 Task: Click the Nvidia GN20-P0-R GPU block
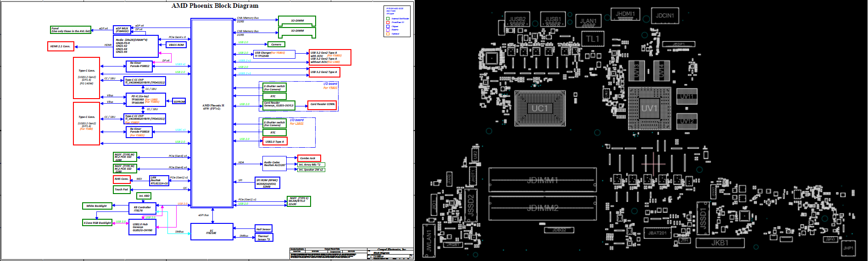[x=136, y=46]
